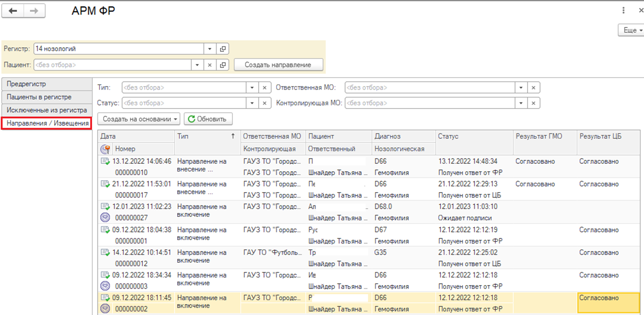This screenshot has height=315, width=644.
Task: Click the Создать направление button
Action: point(278,65)
